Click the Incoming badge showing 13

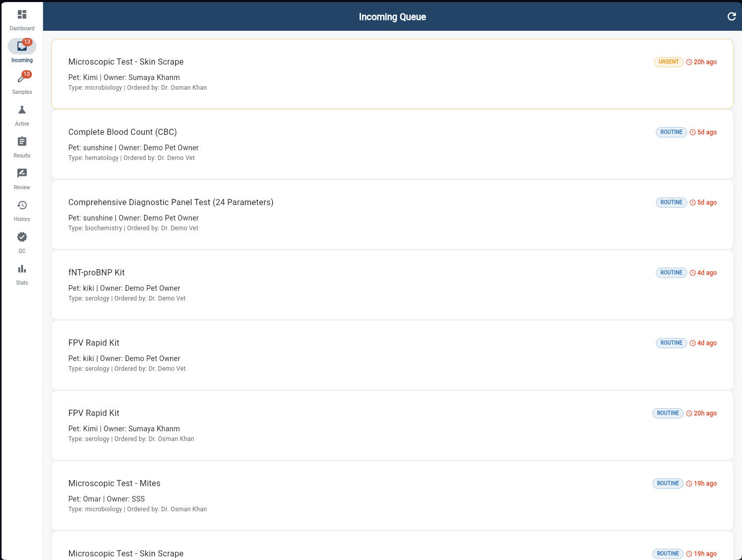tap(27, 42)
